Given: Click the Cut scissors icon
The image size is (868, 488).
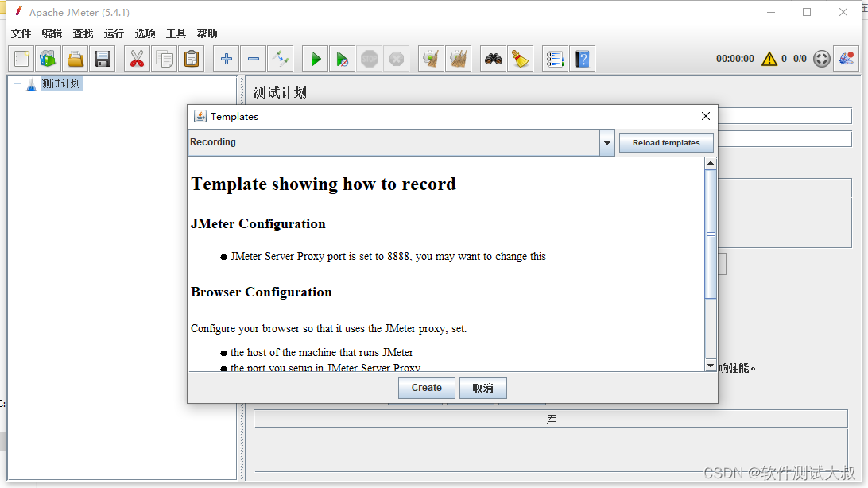Looking at the screenshot, I should [x=137, y=59].
